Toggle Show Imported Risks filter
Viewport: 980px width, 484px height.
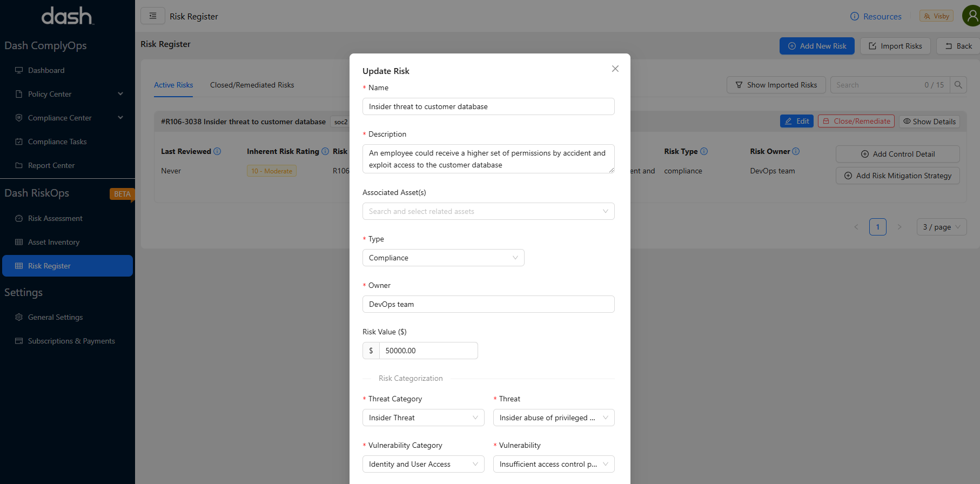point(776,85)
